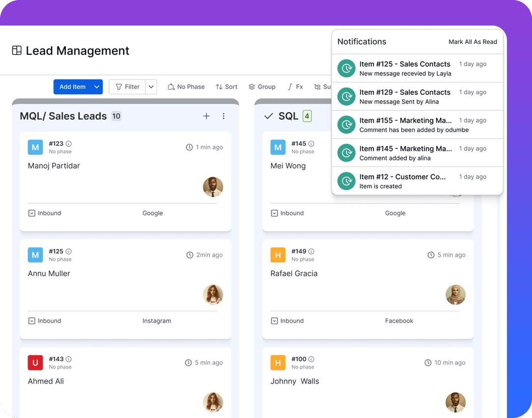
Task: Click the Add Item button
Action: [x=73, y=87]
